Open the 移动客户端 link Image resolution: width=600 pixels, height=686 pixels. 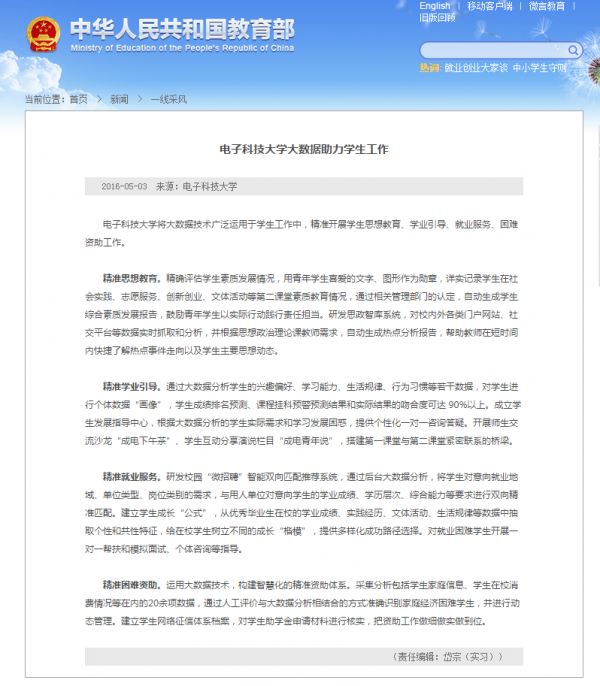[492, 6]
